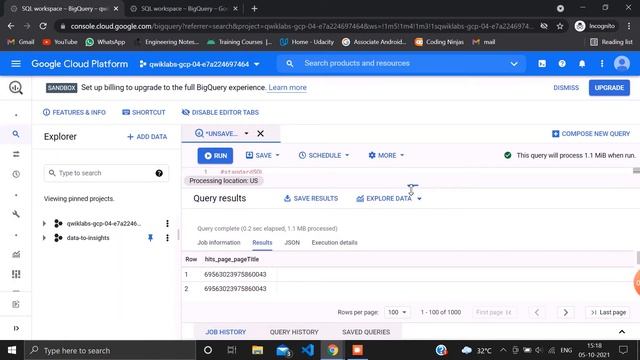This screenshot has width=640, height=360.
Task: Open release notes sidebar icon
Action: pos(16,304)
